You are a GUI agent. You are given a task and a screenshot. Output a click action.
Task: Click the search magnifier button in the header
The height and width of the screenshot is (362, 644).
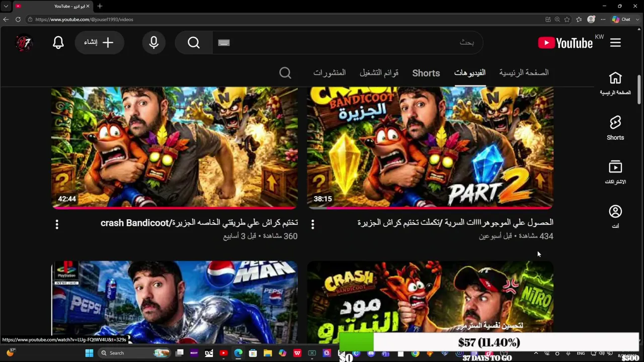point(194,43)
